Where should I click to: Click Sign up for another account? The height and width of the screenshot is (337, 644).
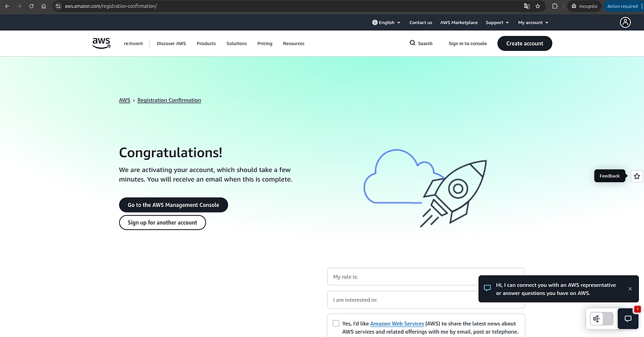pos(162,222)
